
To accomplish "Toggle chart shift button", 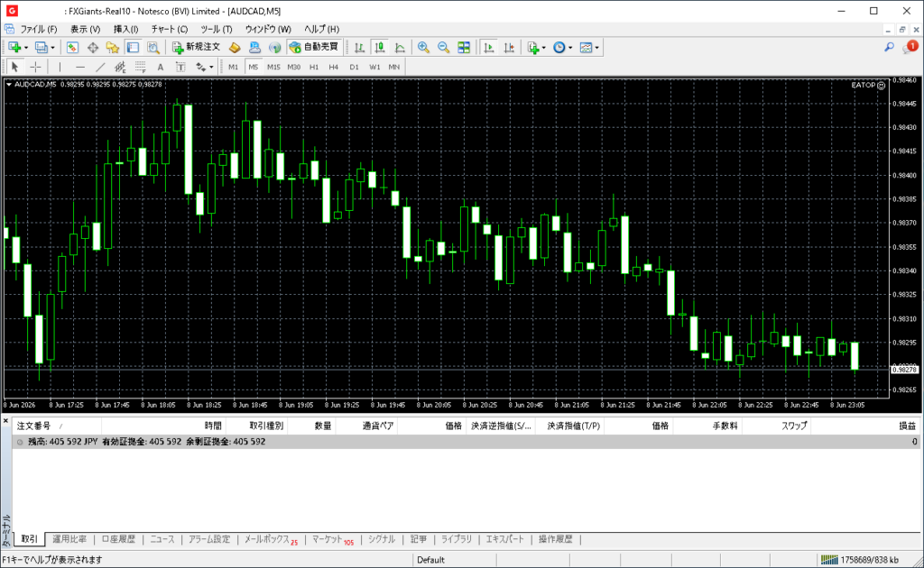I will coord(509,48).
